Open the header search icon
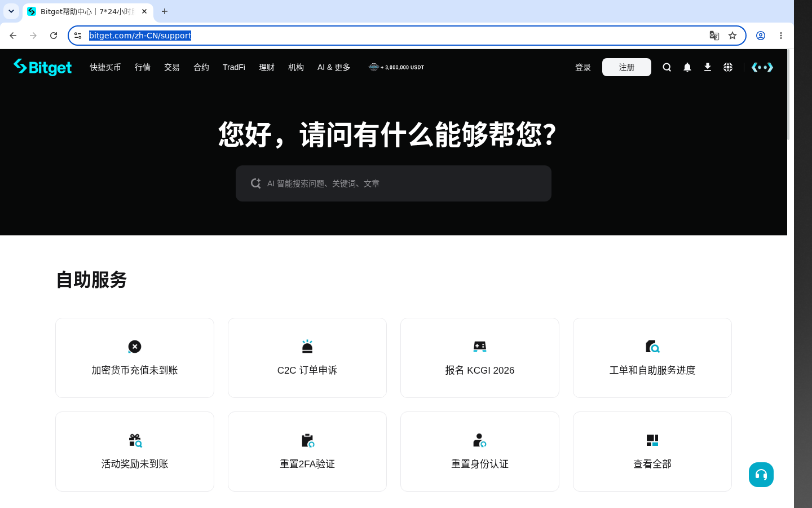 coord(667,67)
